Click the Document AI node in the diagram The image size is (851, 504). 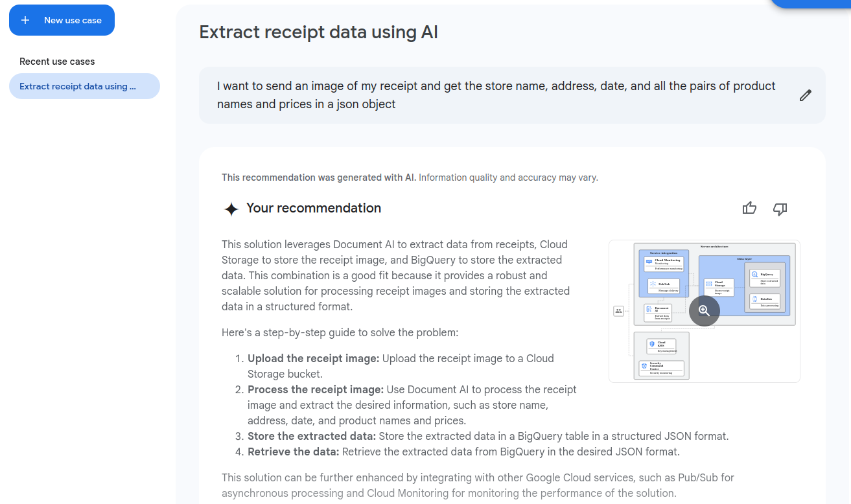[658, 313]
